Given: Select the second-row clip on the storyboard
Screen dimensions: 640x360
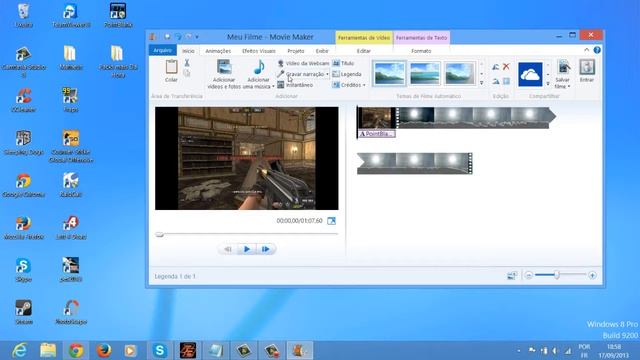Looking at the screenshot, I should coord(415,163).
